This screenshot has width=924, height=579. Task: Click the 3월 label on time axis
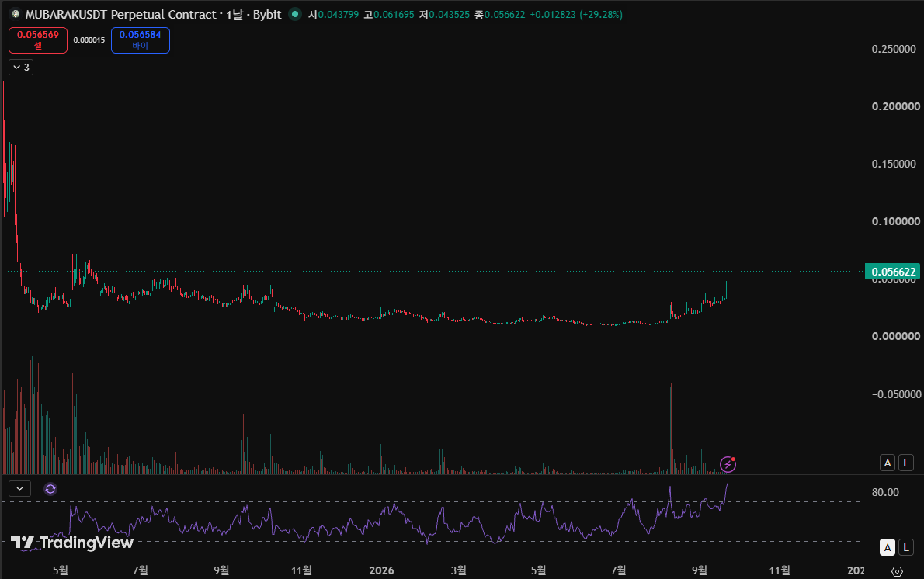[458, 570]
